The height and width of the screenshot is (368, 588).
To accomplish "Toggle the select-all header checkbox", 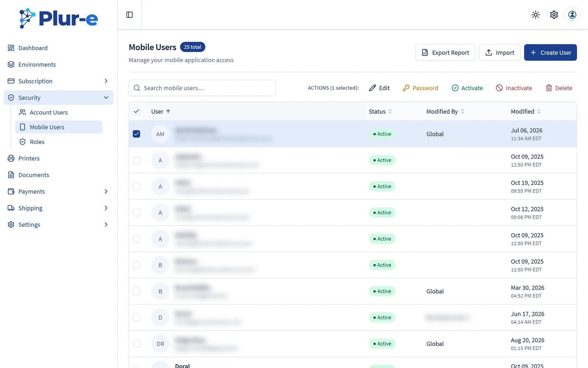I will click(136, 112).
